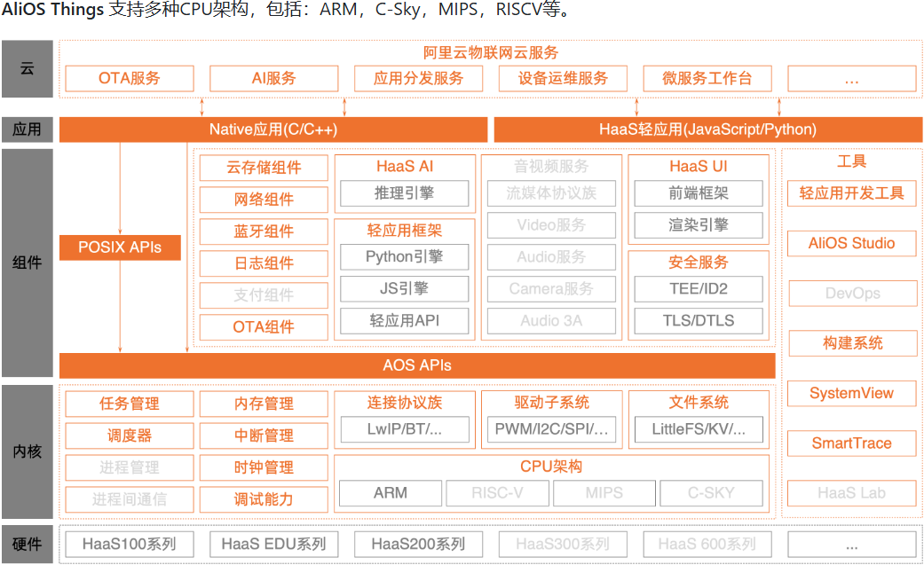Viewport: 924px width, 565px height.
Task: Click the 轻应用开发工具 box
Action: (851, 193)
